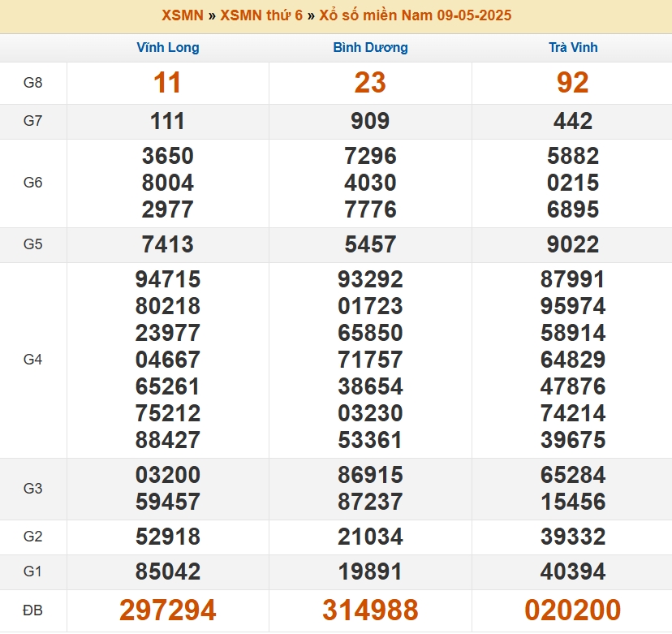Click G6 number 4030
672x634 pixels.
pyautogui.click(x=370, y=183)
